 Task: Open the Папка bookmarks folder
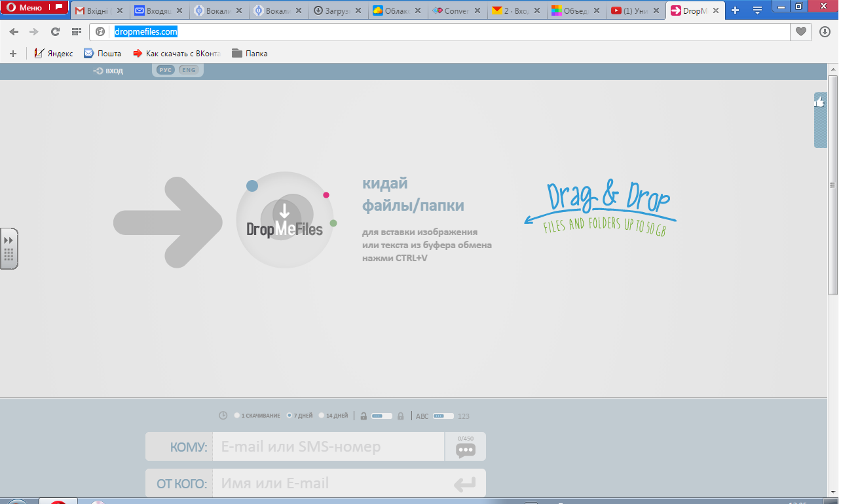(x=250, y=54)
